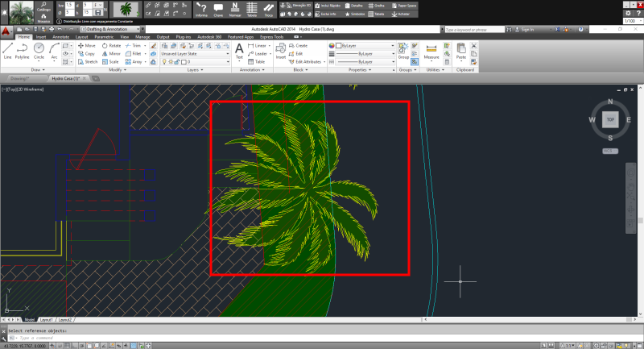Click the Tabela grid tool
The image size is (644, 349).
pyautogui.click(x=252, y=10)
